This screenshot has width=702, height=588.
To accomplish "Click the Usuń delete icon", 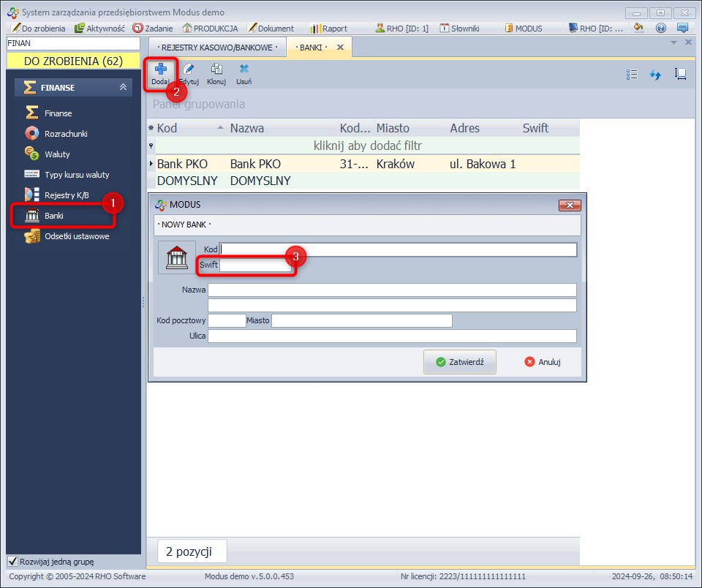I will point(244,70).
